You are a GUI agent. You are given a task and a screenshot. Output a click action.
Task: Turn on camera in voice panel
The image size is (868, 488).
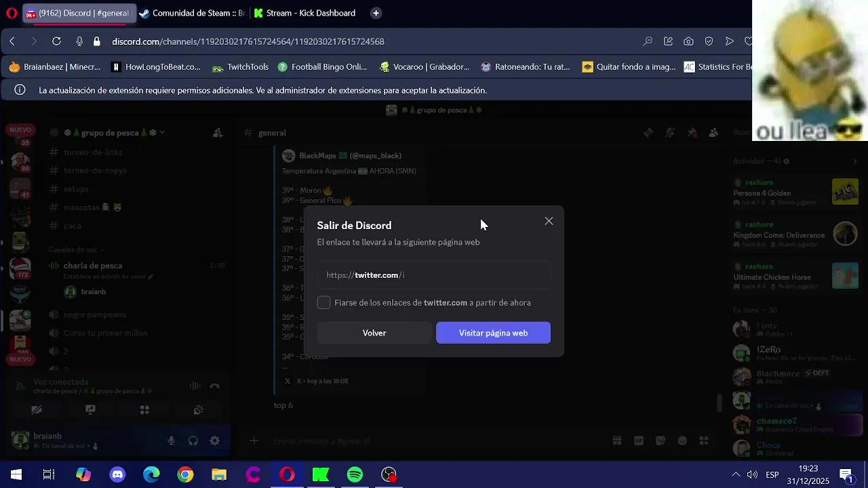click(x=37, y=410)
